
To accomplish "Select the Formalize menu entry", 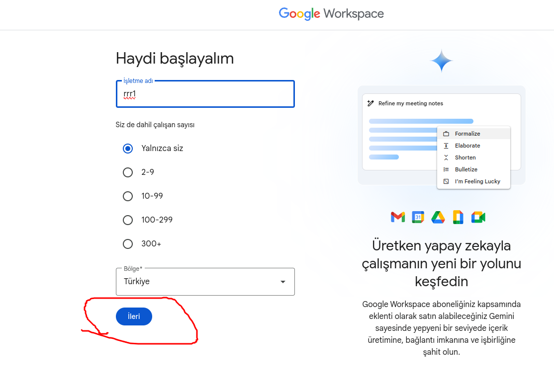I will coord(473,134).
